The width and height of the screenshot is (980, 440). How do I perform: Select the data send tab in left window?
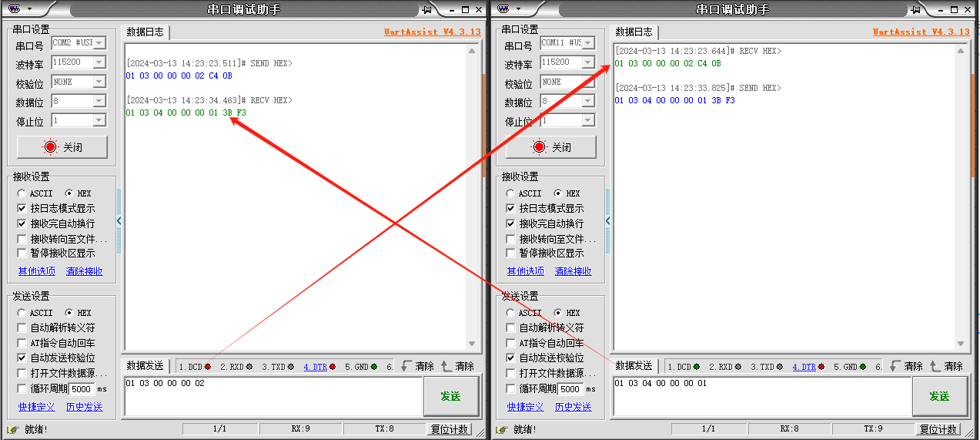(145, 366)
